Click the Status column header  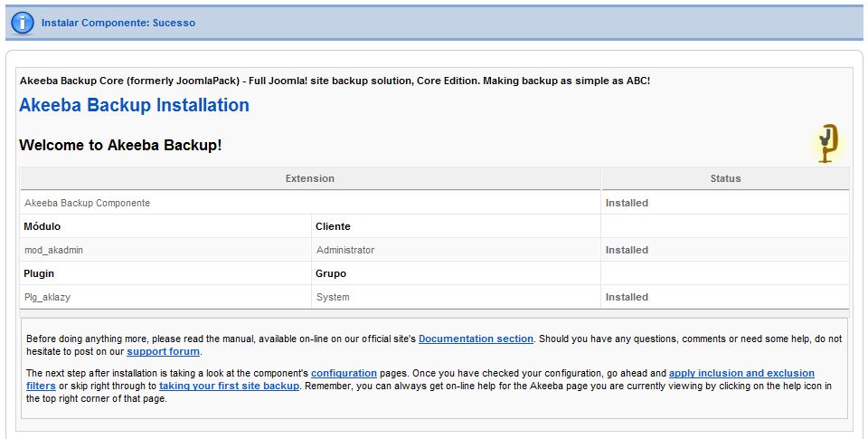pyautogui.click(x=725, y=178)
